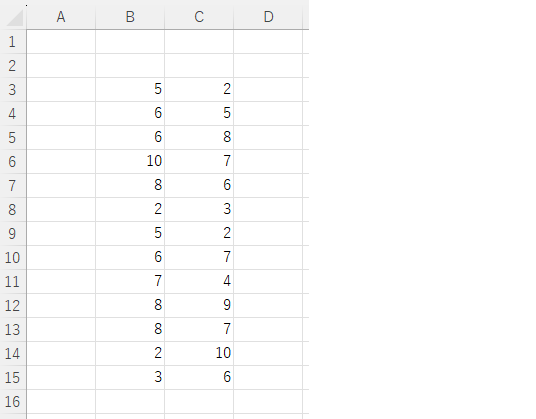This screenshot has height=419, width=536.
Task: Click cell B11 containing 7
Action: (130, 281)
